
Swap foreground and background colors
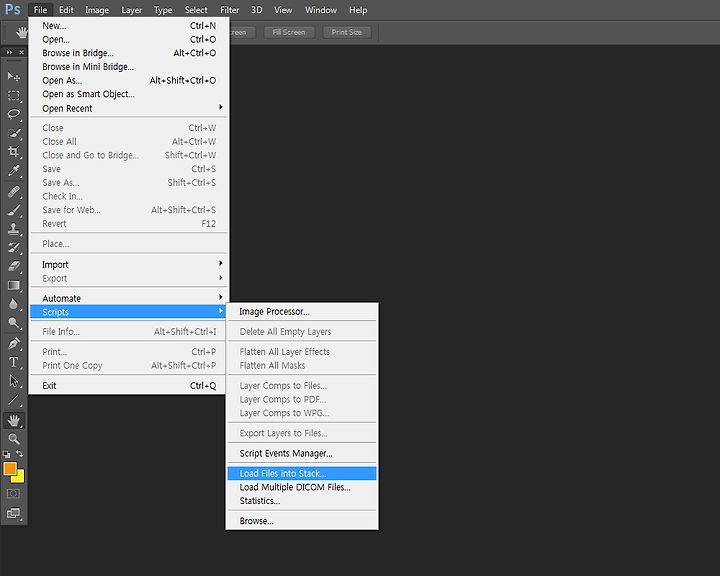tap(20, 454)
